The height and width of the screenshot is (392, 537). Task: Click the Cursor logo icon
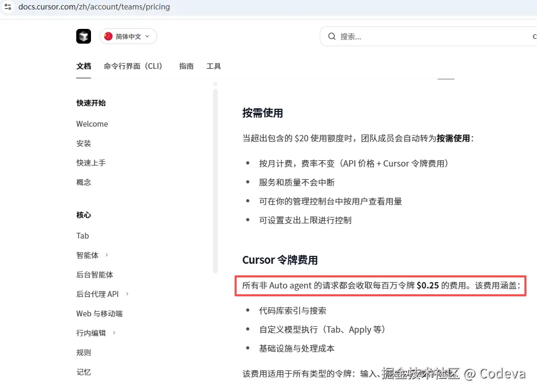click(83, 36)
